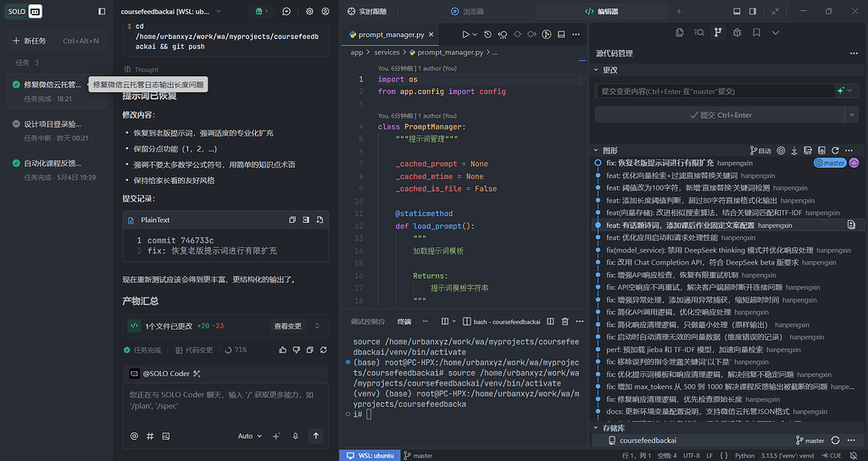The image size is (868, 461).
Task: Expand more activity bar views chevron
Action: (x=776, y=33)
